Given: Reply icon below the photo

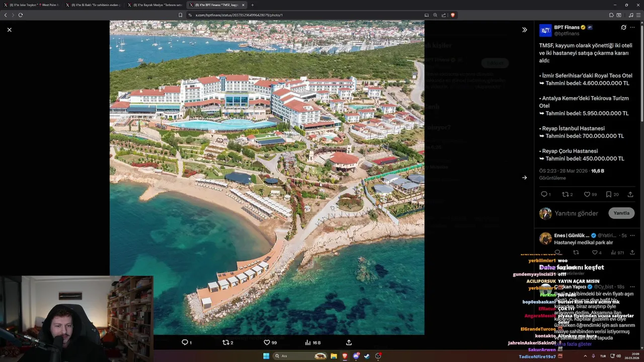Looking at the screenshot, I should coord(186,342).
